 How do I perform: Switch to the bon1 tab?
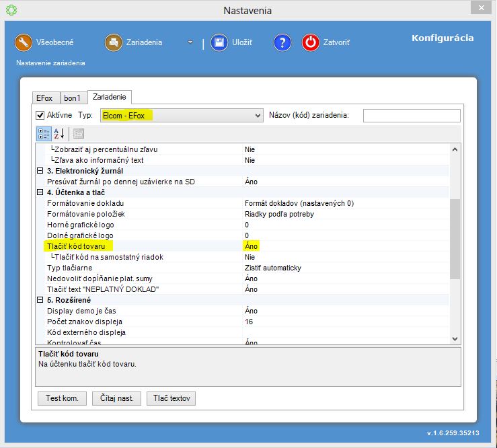point(73,98)
